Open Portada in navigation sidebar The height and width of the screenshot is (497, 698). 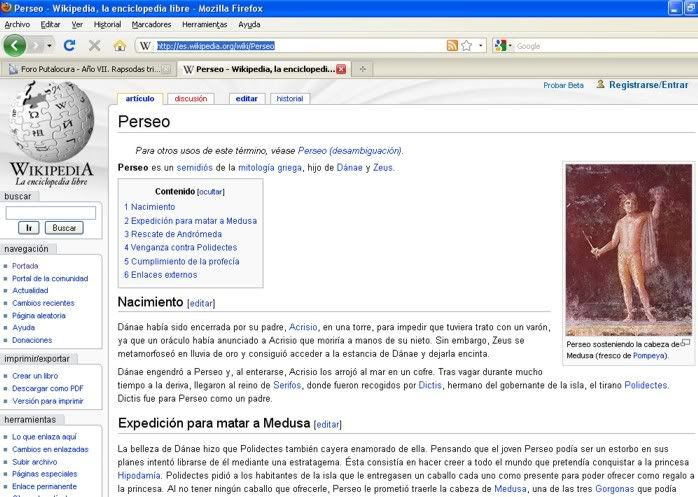[25, 266]
